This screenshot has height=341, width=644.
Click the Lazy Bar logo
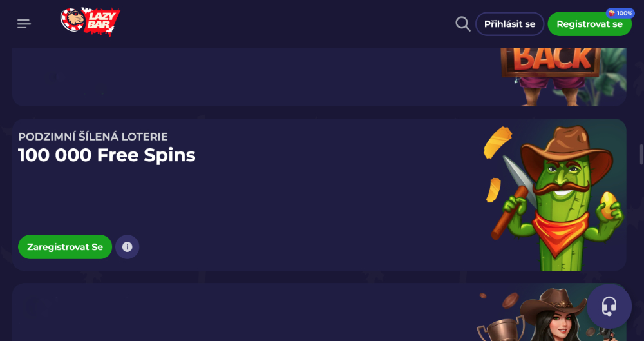tap(90, 23)
